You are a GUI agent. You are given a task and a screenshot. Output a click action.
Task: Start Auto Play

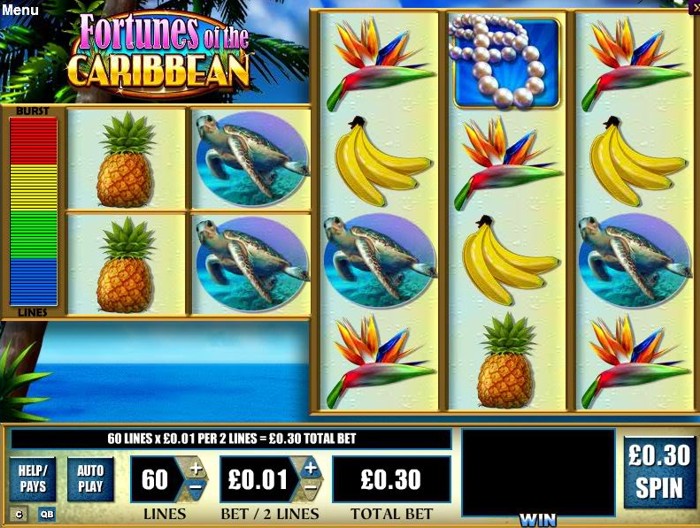[x=90, y=479]
